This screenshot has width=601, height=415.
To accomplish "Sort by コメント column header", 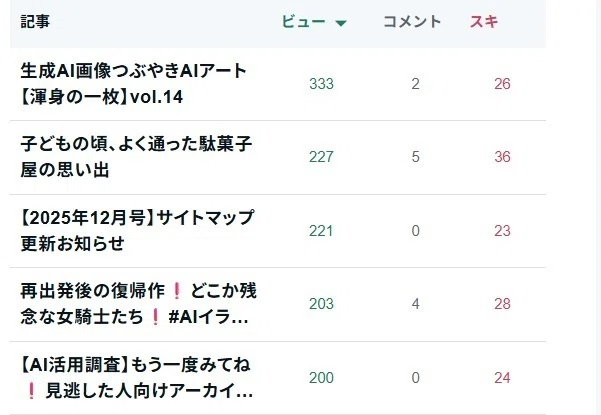I will coord(412,21).
